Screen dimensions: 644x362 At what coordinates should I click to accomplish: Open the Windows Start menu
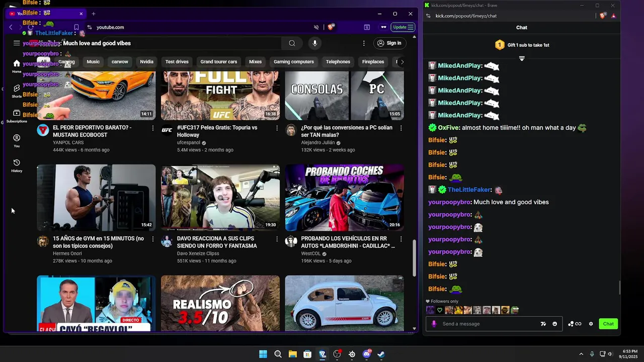pyautogui.click(x=263, y=354)
